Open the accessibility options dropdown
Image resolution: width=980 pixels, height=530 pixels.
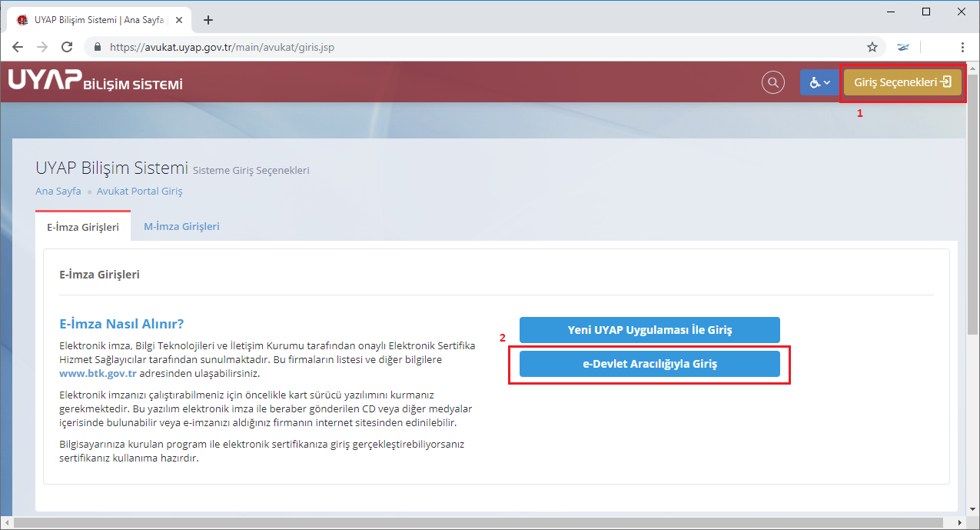coord(819,82)
